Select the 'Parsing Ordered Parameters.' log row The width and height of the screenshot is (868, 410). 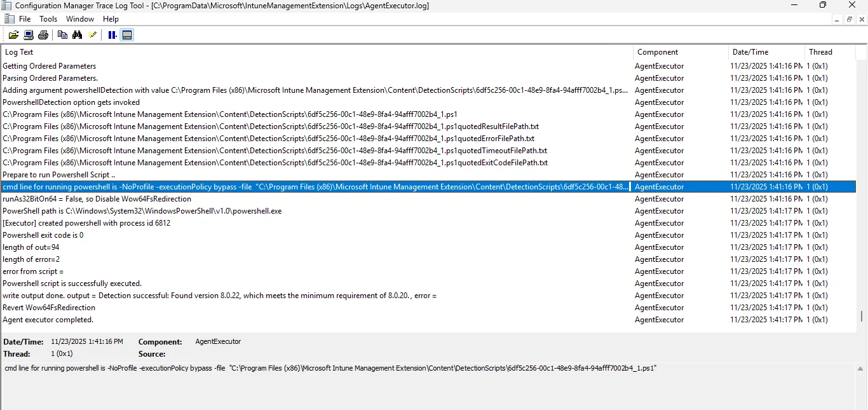click(428, 78)
